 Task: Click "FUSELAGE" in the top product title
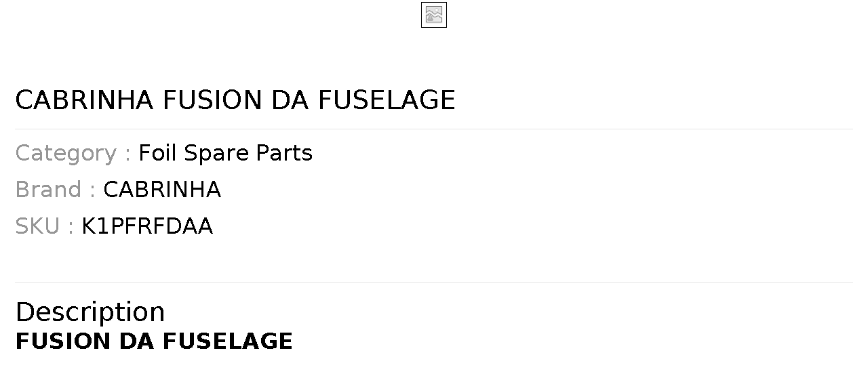point(387,100)
